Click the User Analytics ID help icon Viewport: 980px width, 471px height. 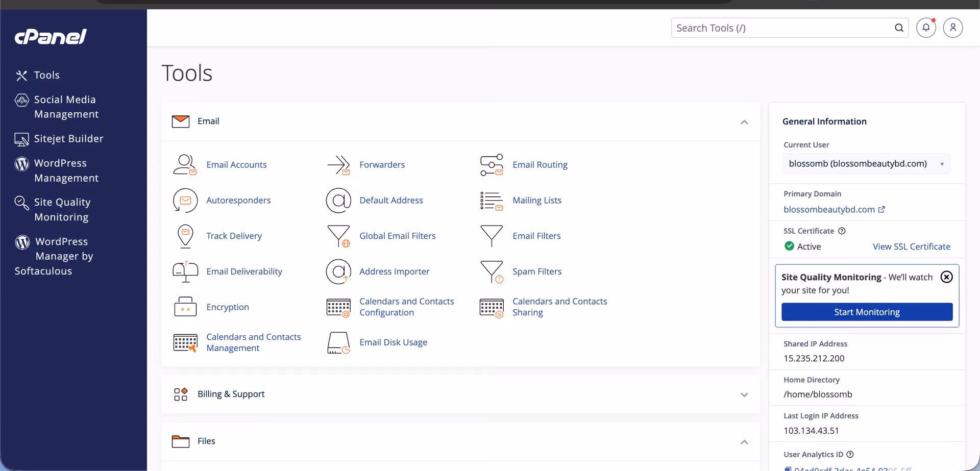(x=850, y=455)
